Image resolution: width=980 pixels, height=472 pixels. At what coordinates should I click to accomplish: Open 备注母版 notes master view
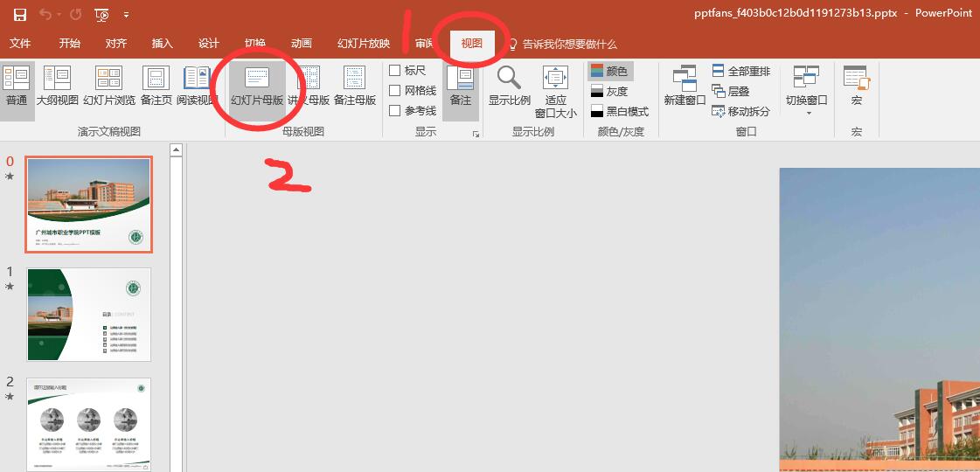[355, 87]
